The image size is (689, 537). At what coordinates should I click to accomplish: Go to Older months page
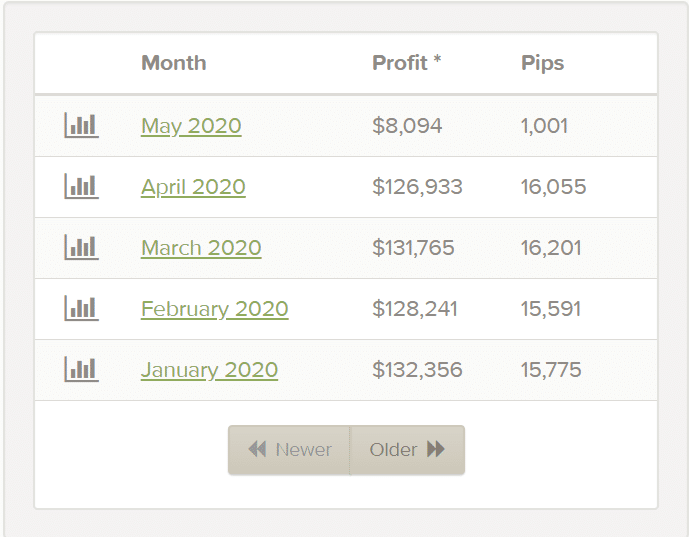point(408,450)
